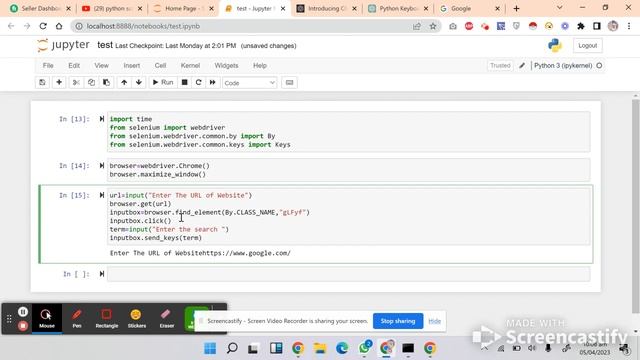Viewport: 640px width, 360px height.
Task: Open the Edit menu
Action: pyautogui.click(x=74, y=65)
